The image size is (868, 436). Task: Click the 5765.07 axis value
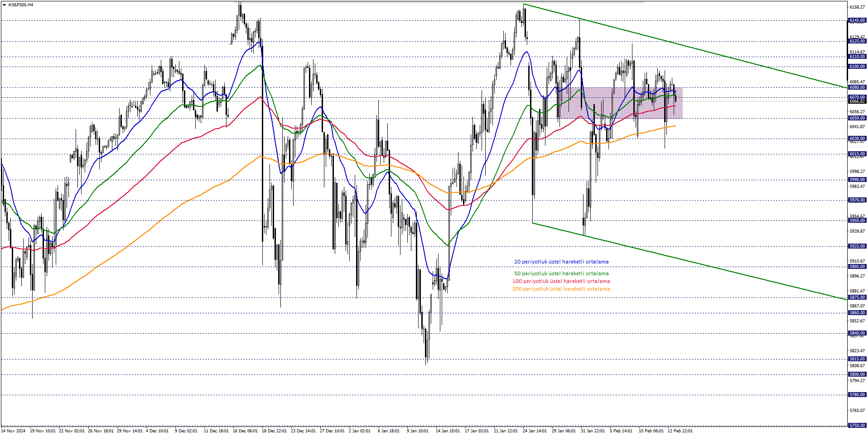coord(857,411)
